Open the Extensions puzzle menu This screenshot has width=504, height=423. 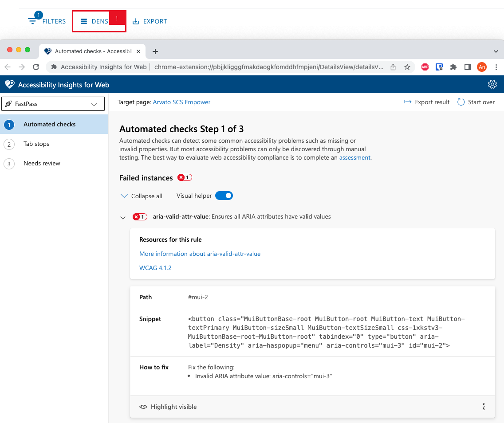(x=453, y=67)
